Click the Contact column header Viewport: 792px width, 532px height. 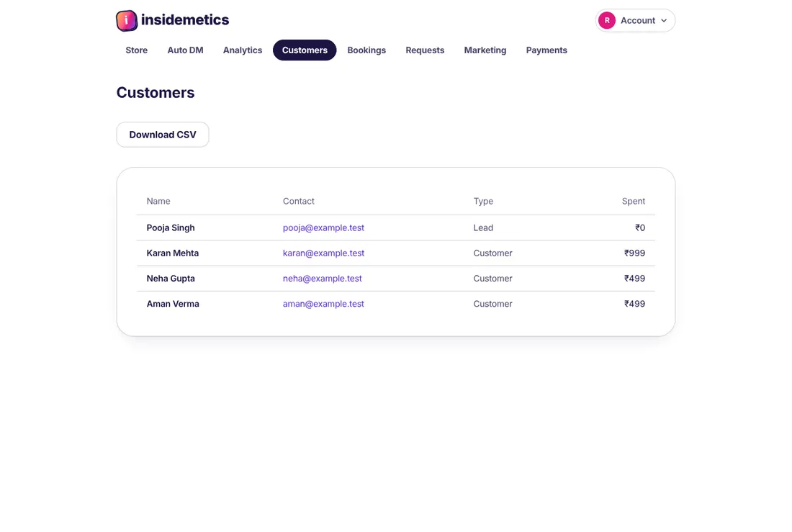tap(299, 201)
